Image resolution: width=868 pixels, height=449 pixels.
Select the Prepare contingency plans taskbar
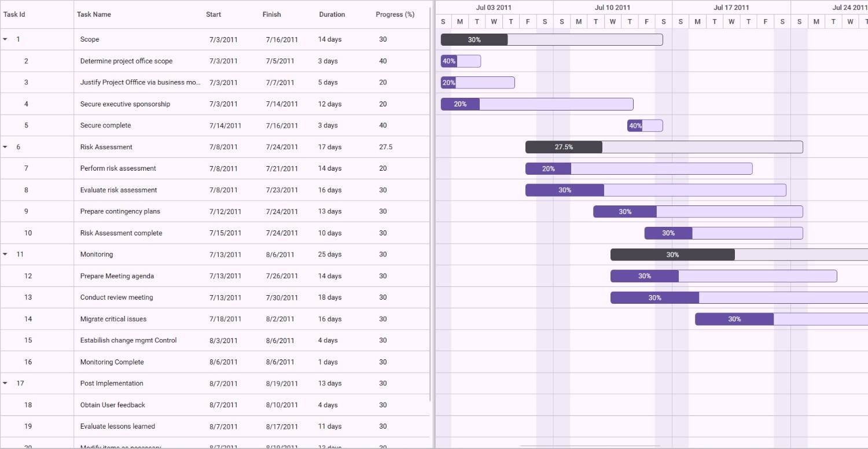point(698,211)
